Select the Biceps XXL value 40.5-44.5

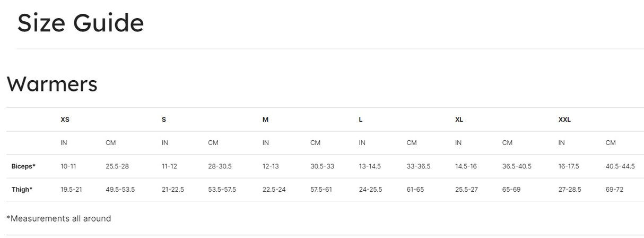[x=620, y=166]
